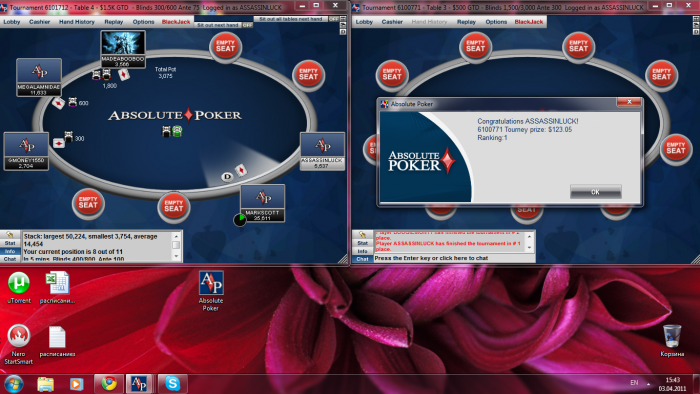Click the empty seat left of MARKSCOTT
This screenshot has width=700, height=394.
pos(174,206)
